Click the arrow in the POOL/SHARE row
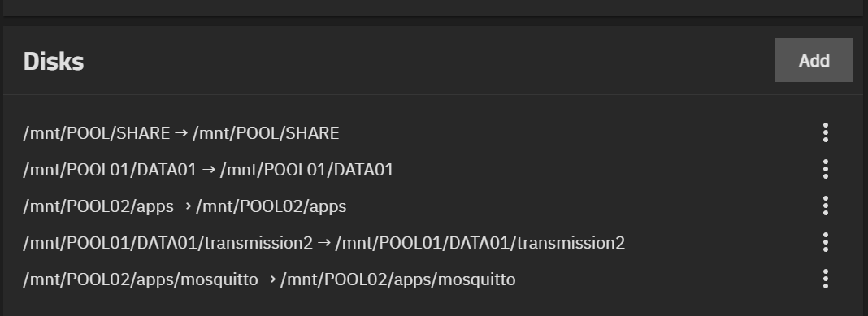 click(x=181, y=133)
